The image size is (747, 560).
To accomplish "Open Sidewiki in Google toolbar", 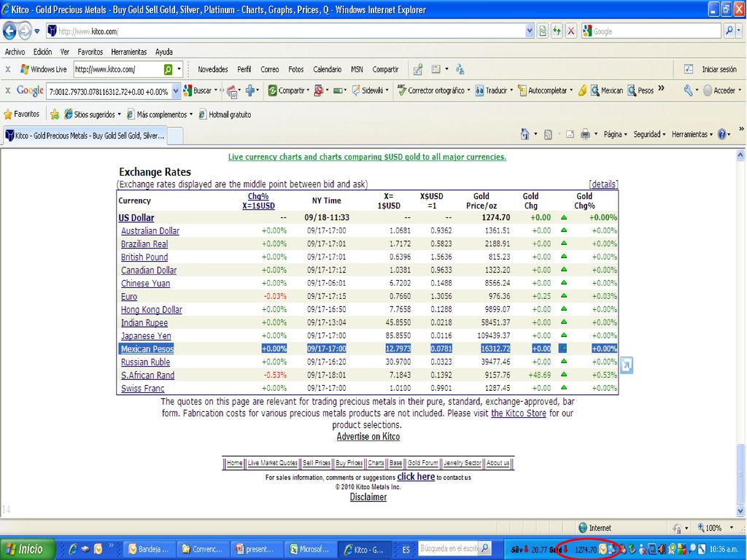I will pyautogui.click(x=368, y=90).
